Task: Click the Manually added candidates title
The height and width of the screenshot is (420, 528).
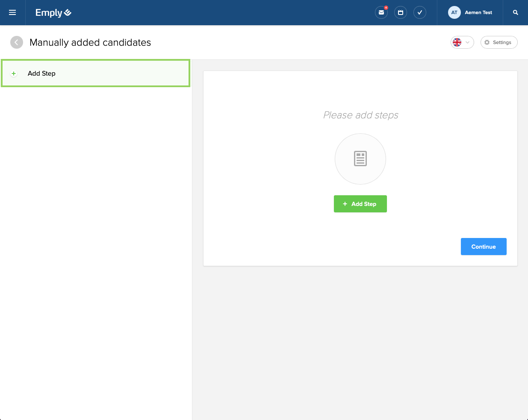Action: point(90,42)
